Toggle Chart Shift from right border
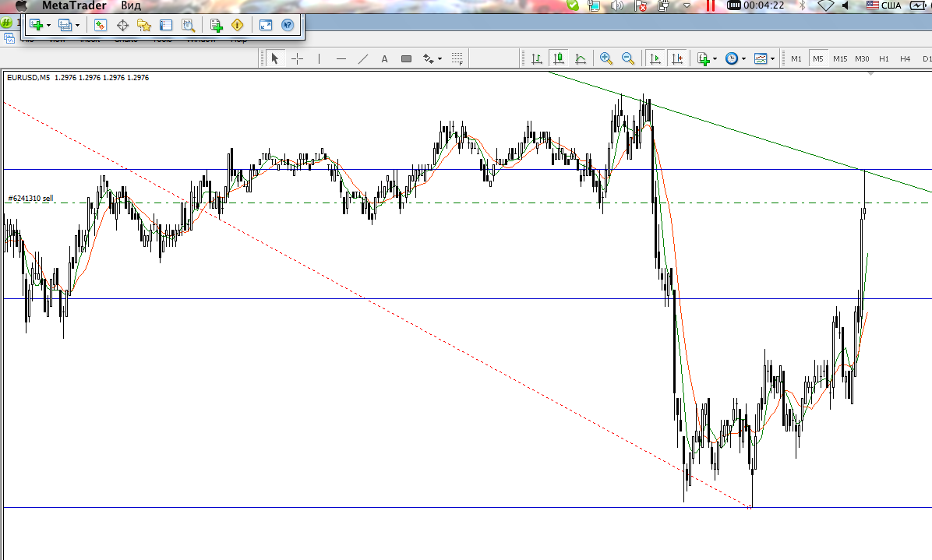This screenshot has width=932, height=560. coord(678,58)
